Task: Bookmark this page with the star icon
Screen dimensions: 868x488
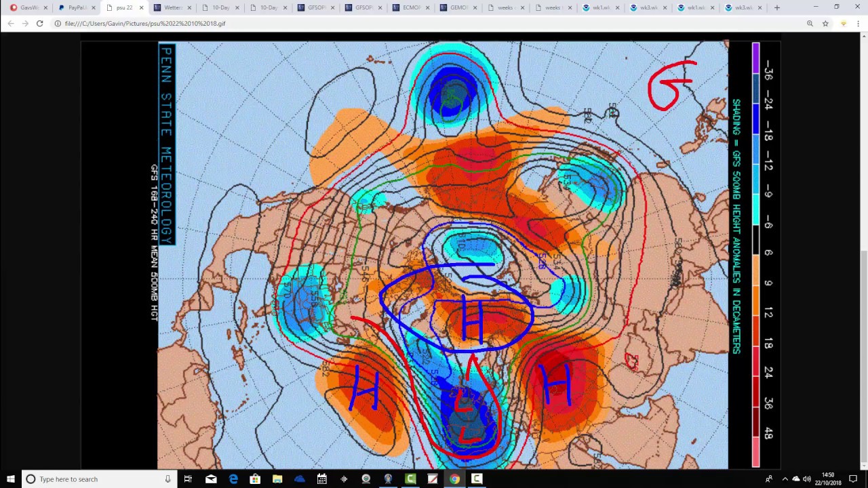Action: (x=825, y=23)
